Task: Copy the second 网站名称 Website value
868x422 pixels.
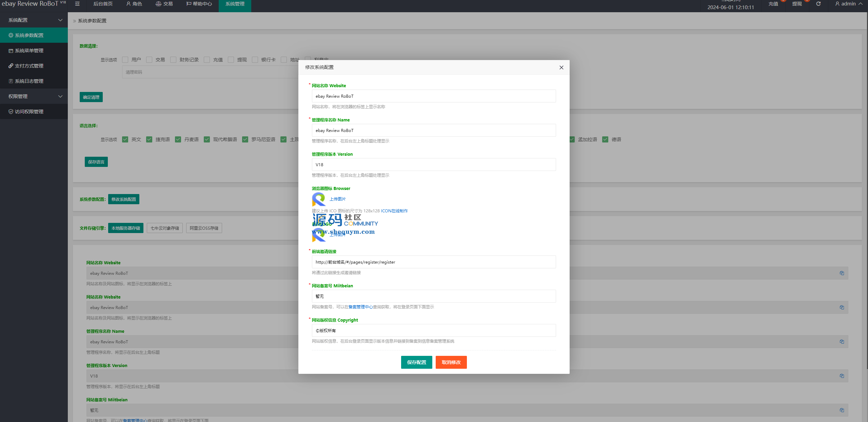Action: [842, 307]
